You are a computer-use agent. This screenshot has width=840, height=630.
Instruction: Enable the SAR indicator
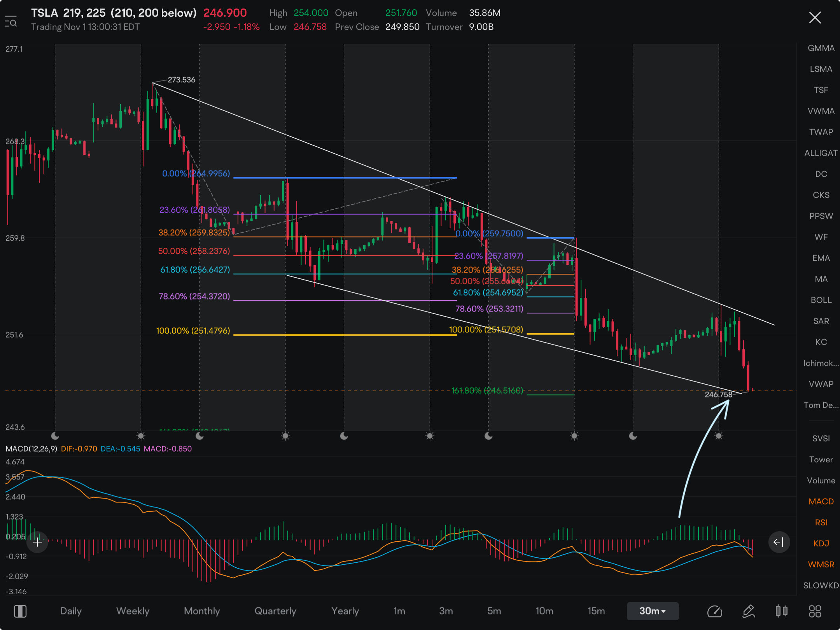pyautogui.click(x=821, y=321)
